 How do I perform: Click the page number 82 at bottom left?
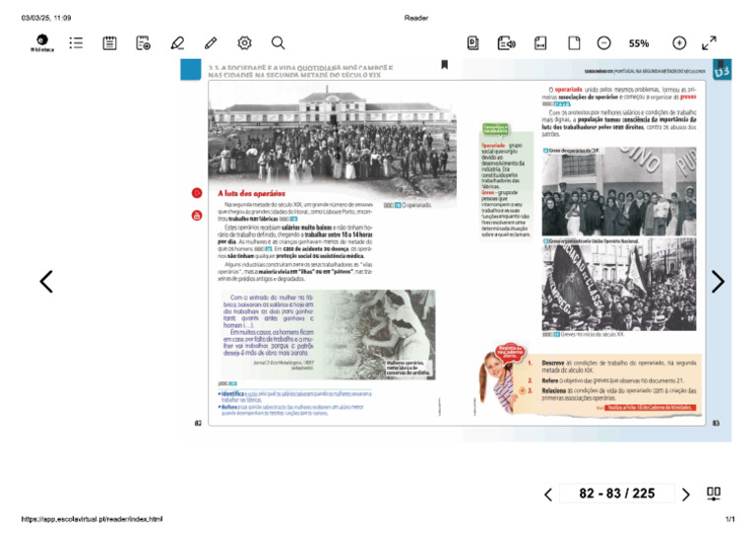coord(198,423)
